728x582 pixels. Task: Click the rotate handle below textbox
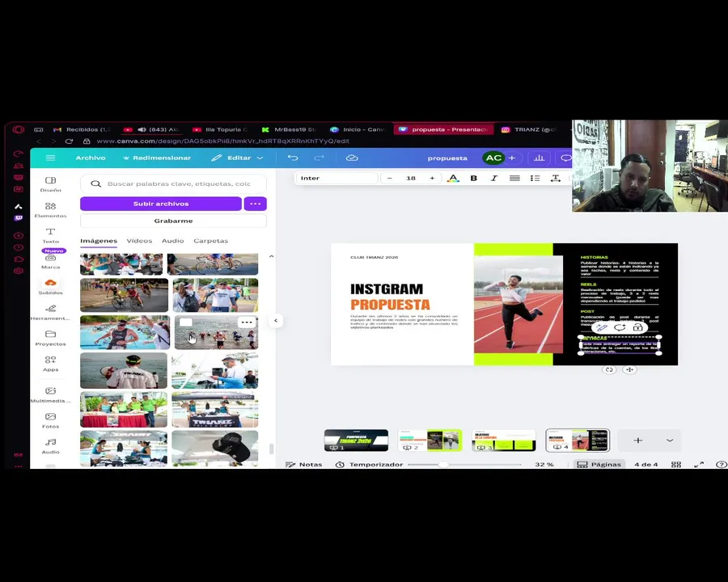click(x=609, y=369)
